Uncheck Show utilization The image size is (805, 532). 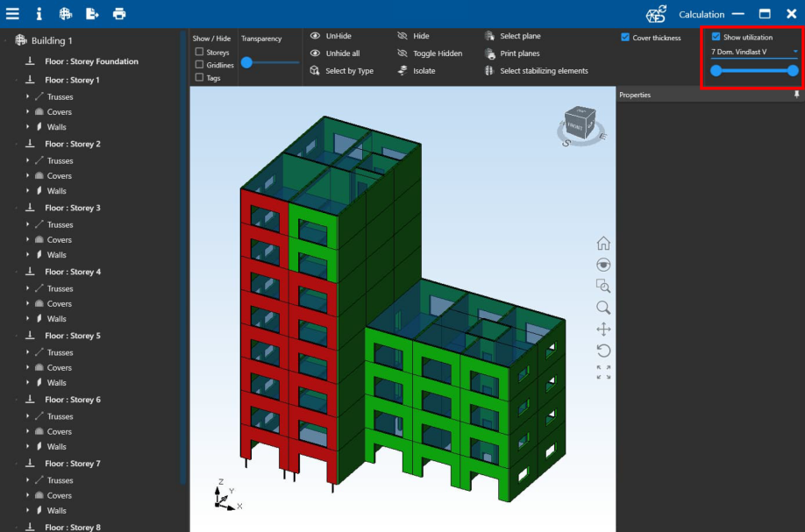716,37
